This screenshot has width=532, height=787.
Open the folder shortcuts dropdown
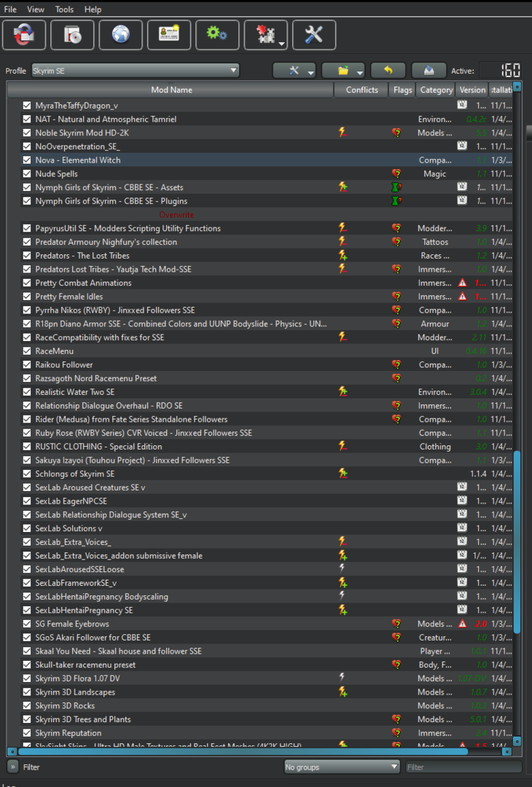coord(343,71)
